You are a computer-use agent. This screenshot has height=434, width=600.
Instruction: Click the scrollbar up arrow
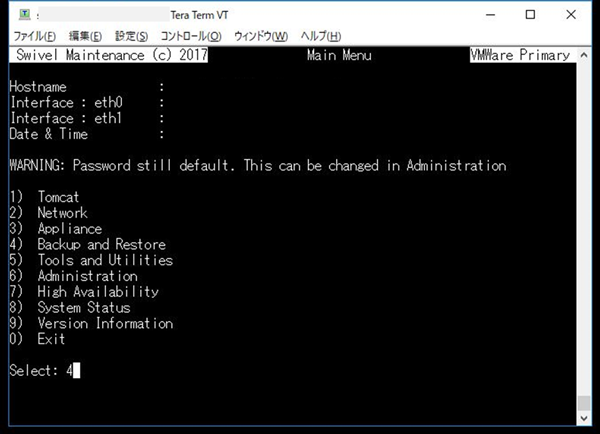pyautogui.click(x=584, y=55)
